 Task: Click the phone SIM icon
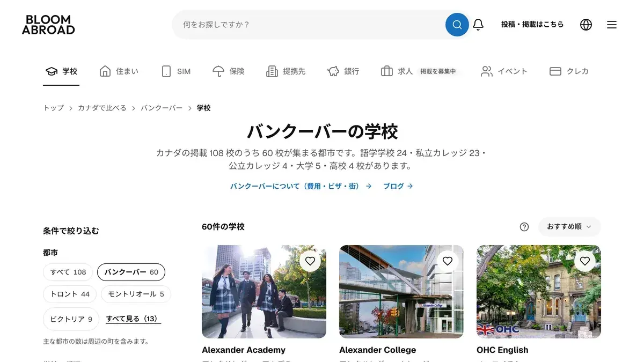166,71
